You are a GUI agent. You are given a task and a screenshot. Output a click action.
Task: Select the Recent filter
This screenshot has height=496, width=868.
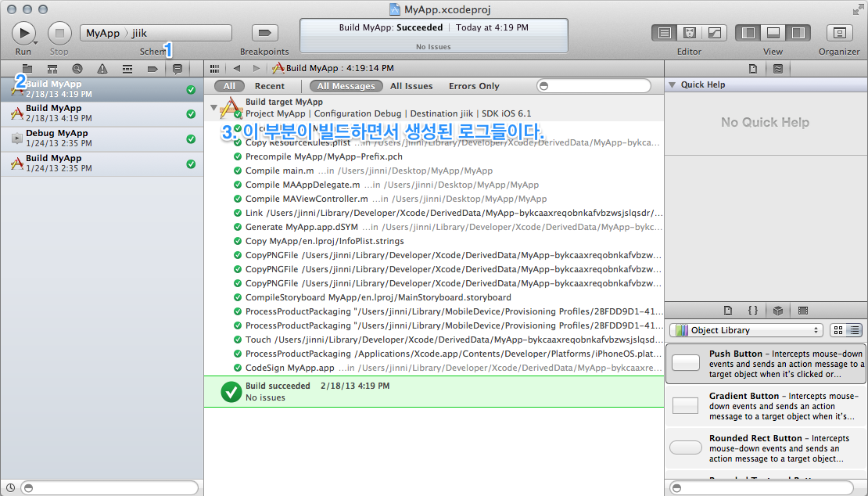(x=270, y=86)
